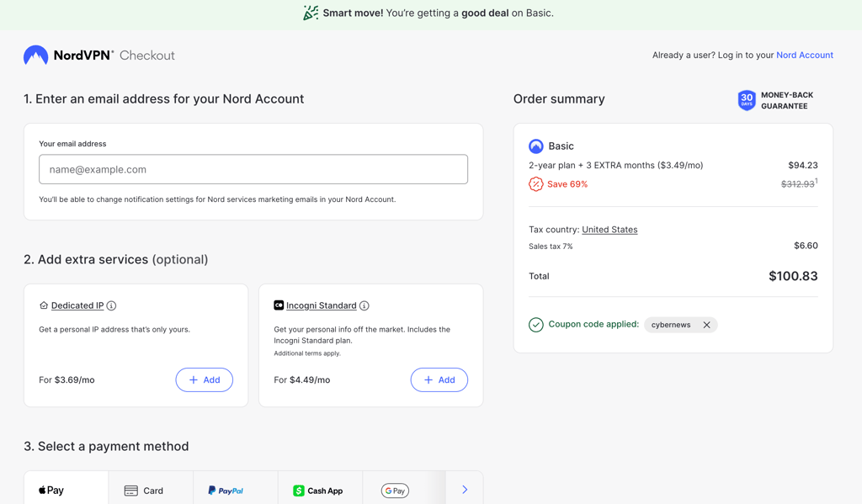Screen dimensions: 862x504
Task: Select the Cash App payment tab
Action: point(320,489)
